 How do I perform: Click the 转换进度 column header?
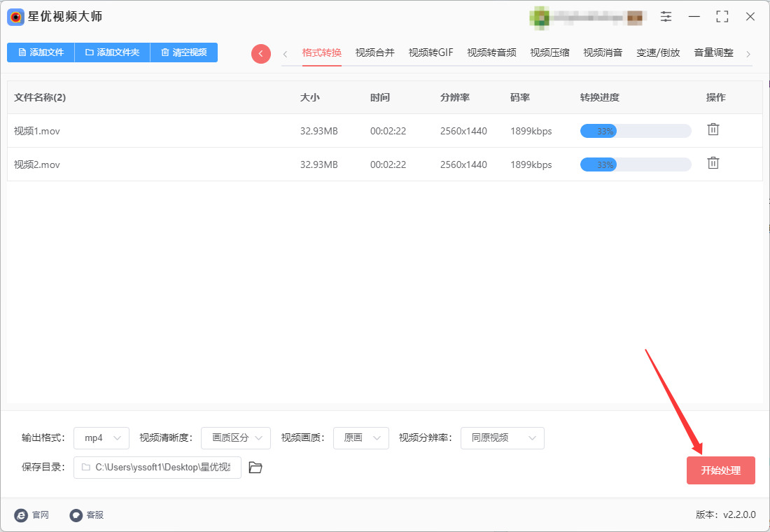(x=600, y=97)
